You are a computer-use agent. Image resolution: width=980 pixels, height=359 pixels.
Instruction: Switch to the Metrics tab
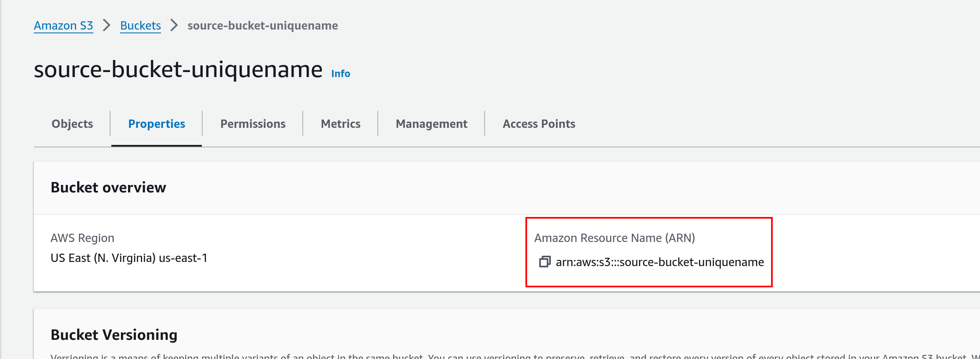click(x=341, y=124)
